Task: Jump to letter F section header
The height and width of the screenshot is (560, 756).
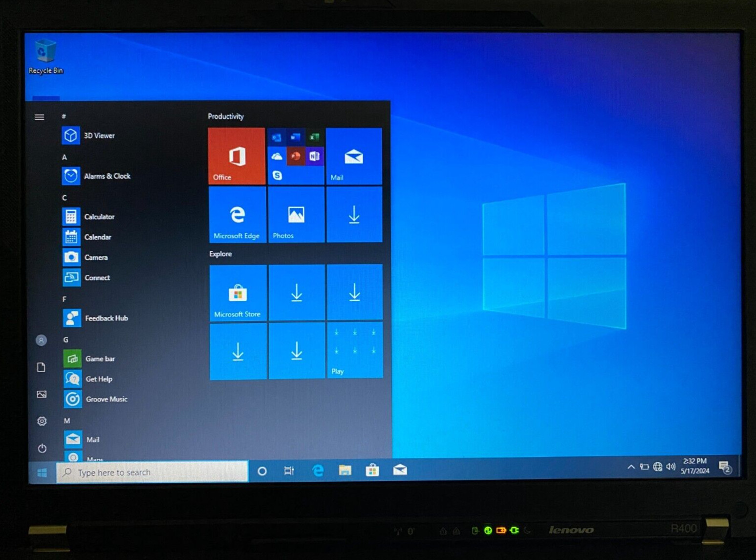Action: click(x=65, y=299)
